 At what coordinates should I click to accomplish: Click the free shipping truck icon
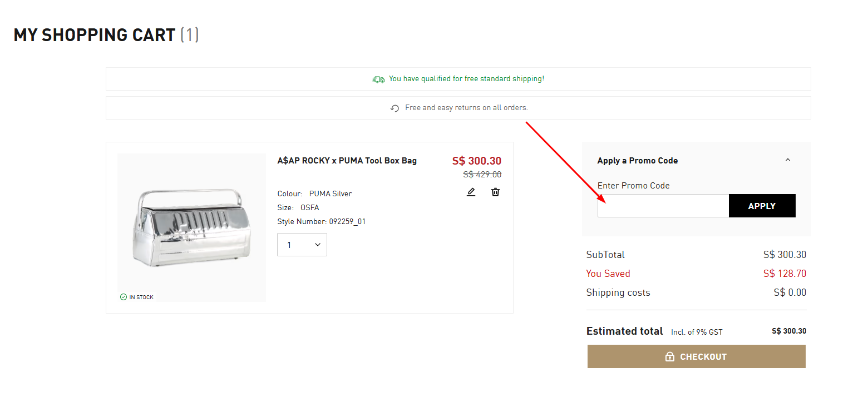(x=378, y=80)
